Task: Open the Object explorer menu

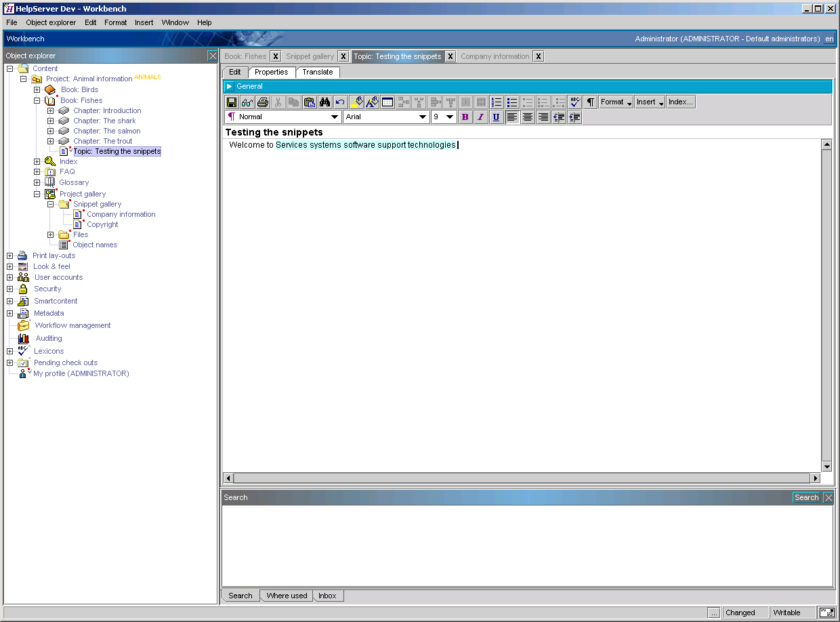Action: (x=51, y=22)
